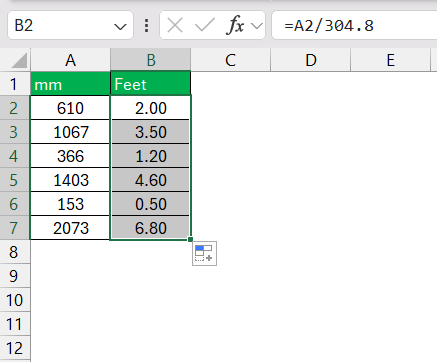Select row 12 header
The image size is (437, 362).
15,348
